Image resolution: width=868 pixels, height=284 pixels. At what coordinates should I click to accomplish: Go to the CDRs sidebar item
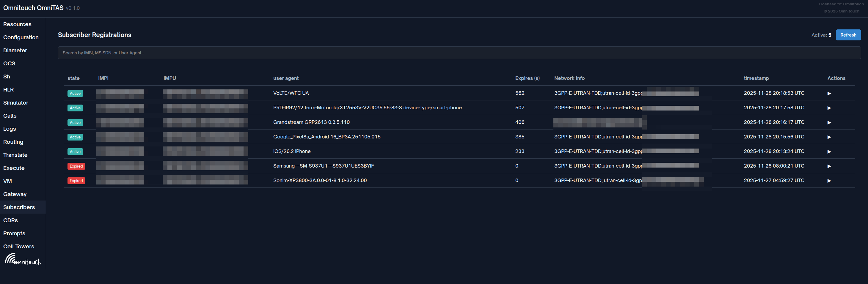[x=10, y=220]
